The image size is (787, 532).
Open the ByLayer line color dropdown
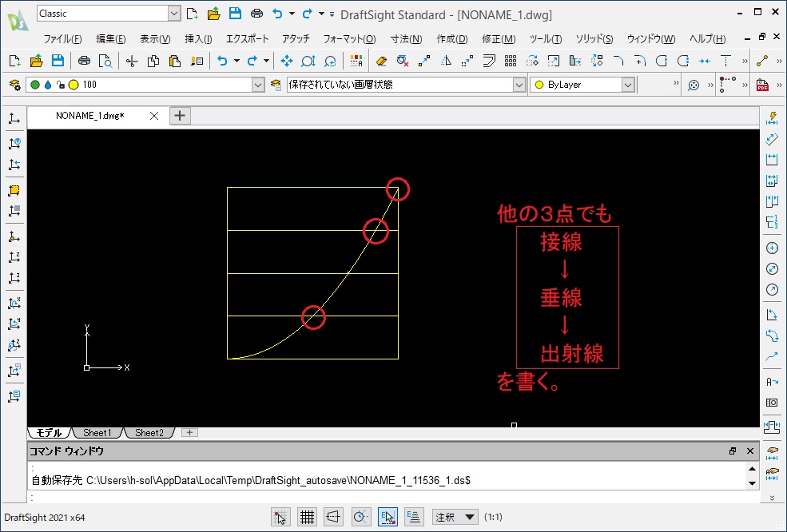(x=628, y=85)
